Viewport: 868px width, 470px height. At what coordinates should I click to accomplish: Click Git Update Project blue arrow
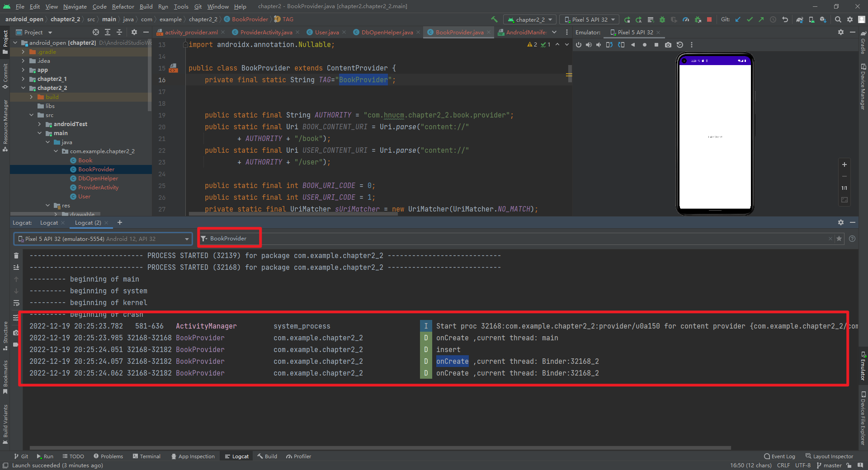pyautogui.click(x=738, y=19)
